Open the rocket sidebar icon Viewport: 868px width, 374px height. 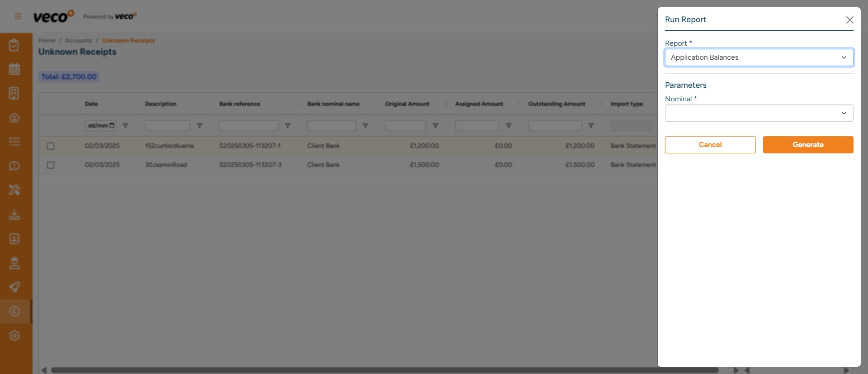[x=14, y=287]
